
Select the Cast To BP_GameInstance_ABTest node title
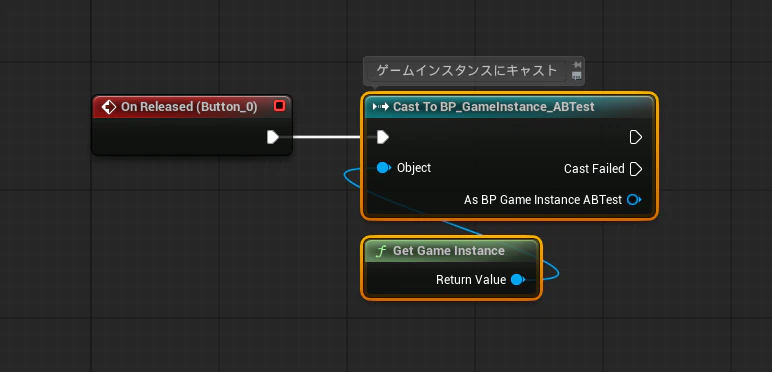coord(493,107)
